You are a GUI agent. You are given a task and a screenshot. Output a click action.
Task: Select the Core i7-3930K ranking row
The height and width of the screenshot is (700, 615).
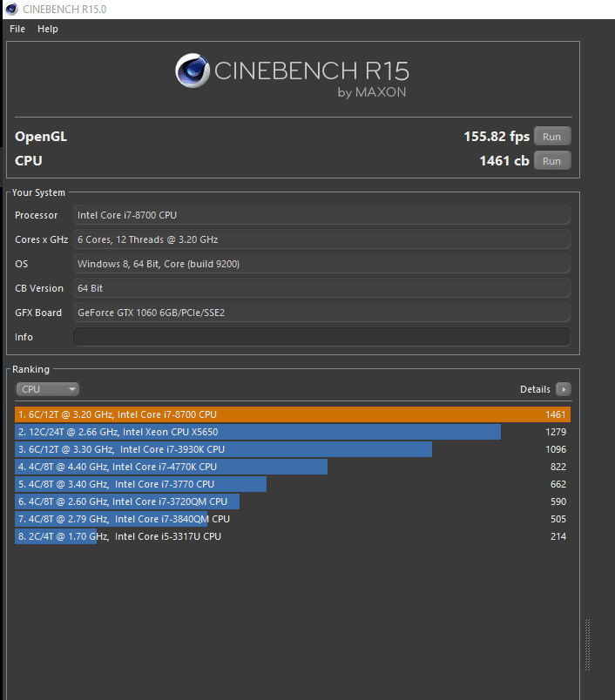pos(293,449)
